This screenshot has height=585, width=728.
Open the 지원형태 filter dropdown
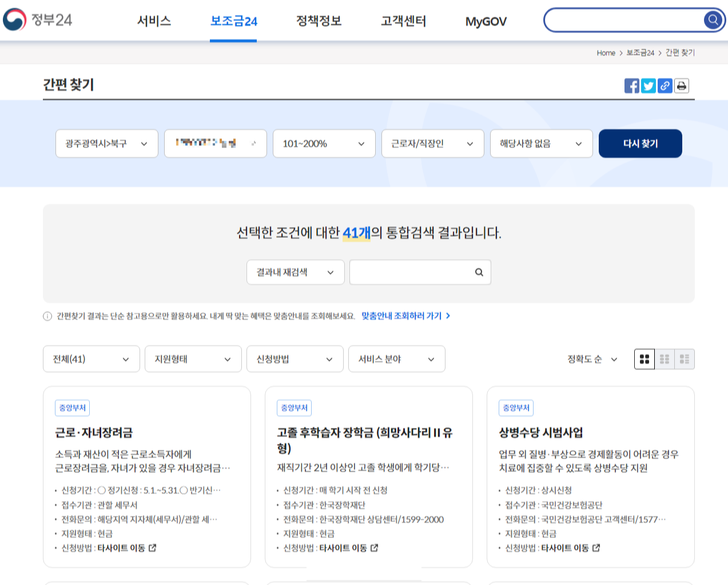[193, 359]
